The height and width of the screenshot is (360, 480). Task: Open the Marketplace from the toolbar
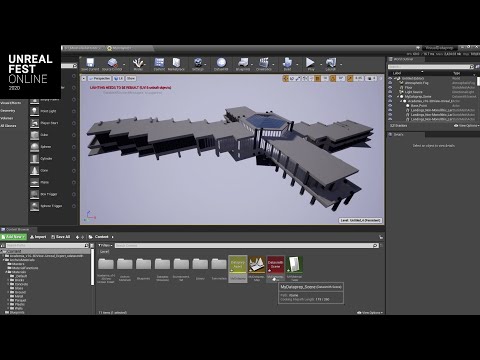click(x=176, y=64)
